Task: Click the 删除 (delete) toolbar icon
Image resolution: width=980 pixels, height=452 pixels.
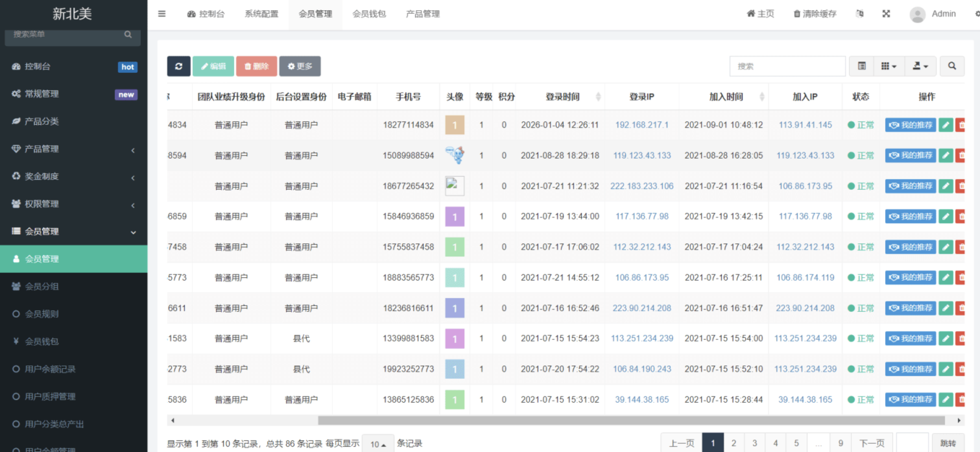Action: [257, 66]
